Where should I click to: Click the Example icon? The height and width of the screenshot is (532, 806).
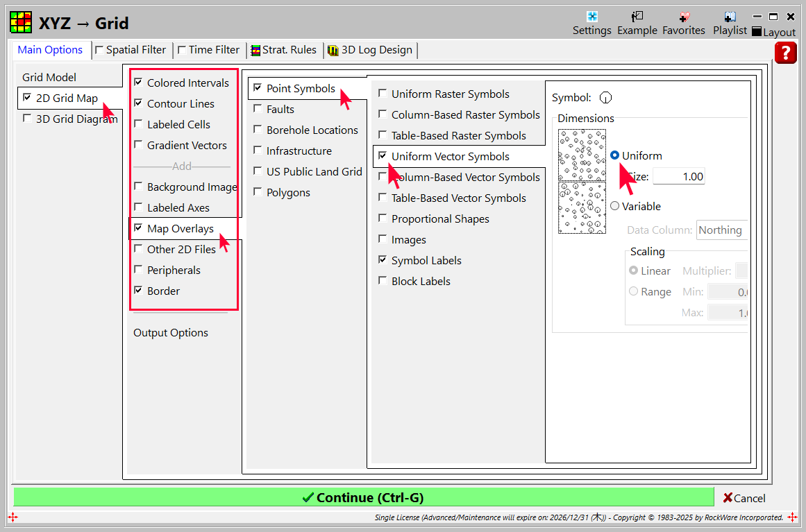637,17
